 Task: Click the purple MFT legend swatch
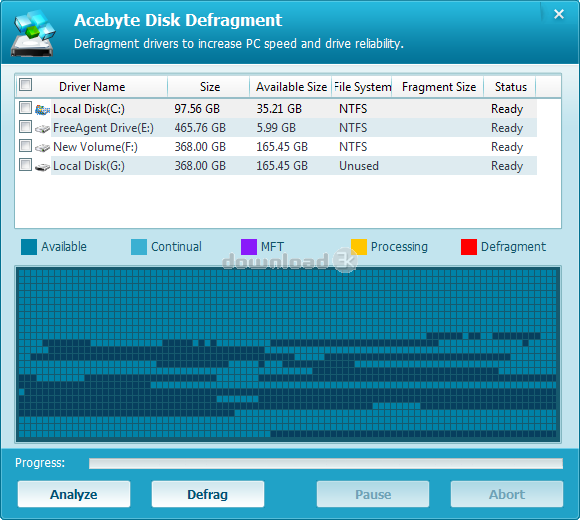[x=249, y=247]
